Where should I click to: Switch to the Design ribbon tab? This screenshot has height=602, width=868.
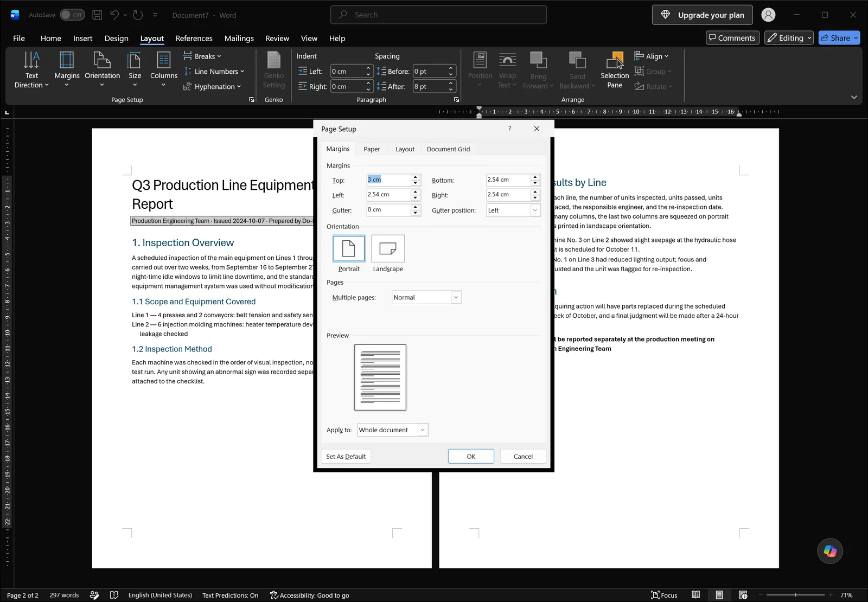pyautogui.click(x=117, y=39)
